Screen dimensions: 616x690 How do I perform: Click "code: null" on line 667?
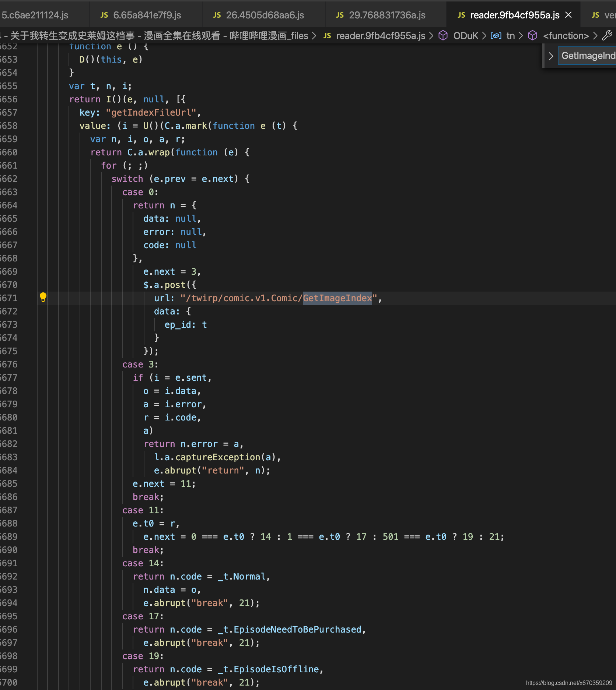click(170, 245)
